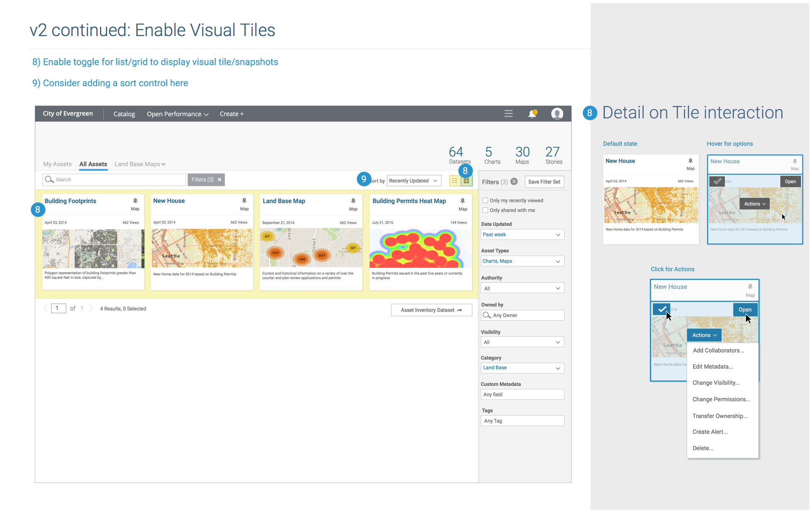Screen dimensions: 812x511
Task: Click map pin on Default state tile
Action: tap(690, 161)
